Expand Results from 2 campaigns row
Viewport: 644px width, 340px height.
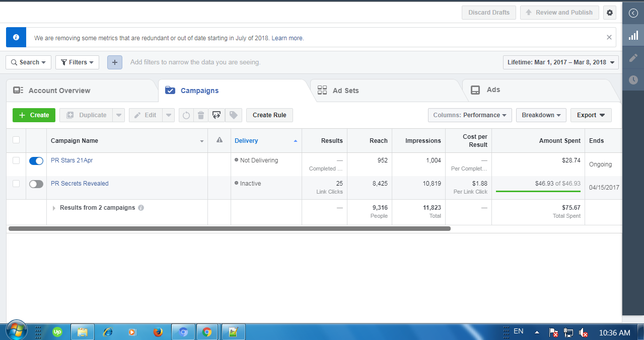pyautogui.click(x=54, y=208)
